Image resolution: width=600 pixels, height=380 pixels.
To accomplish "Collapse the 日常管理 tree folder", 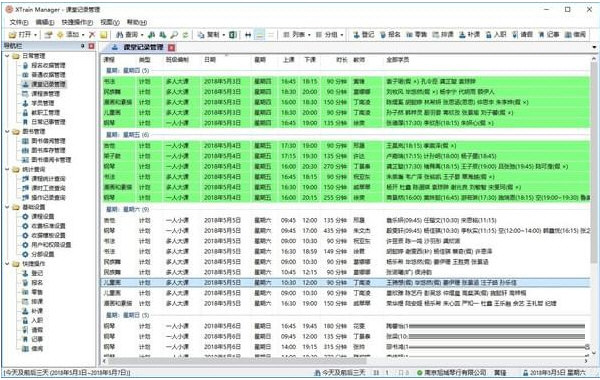I will 7,56.
